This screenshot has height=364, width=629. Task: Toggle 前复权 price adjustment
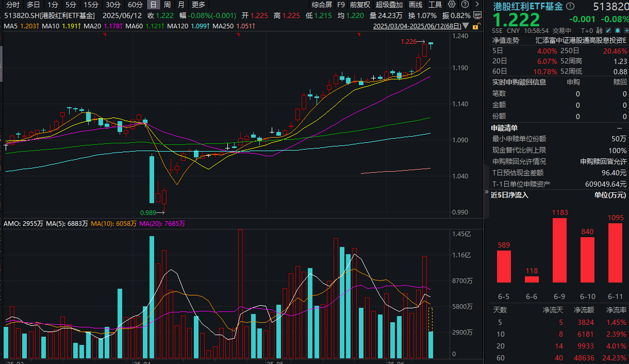(x=359, y=5)
